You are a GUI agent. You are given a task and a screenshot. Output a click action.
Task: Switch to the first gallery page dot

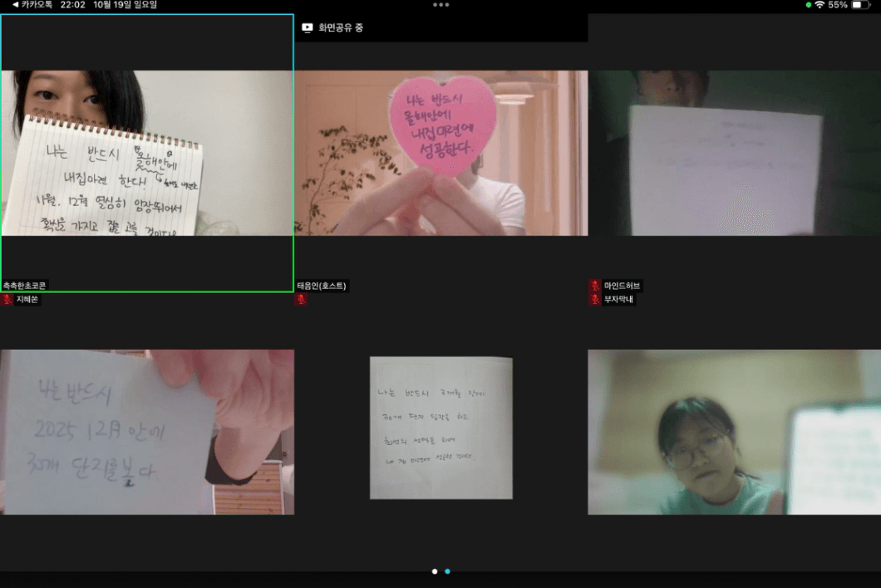435,571
